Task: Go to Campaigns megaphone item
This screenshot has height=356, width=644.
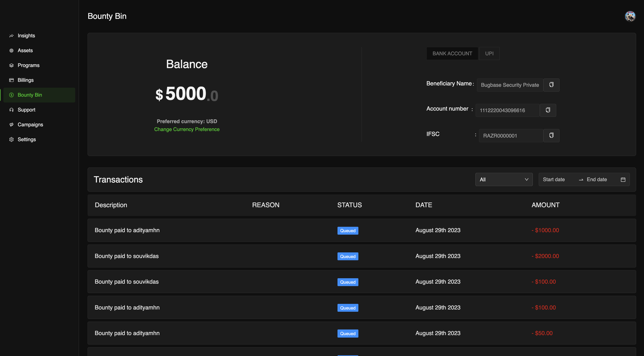Action: click(x=30, y=125)
